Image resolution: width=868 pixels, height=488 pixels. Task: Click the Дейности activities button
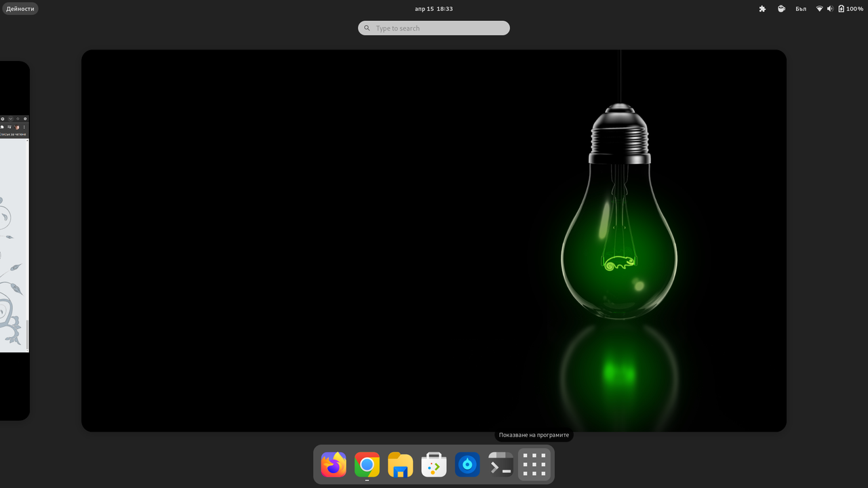point(20,9)
